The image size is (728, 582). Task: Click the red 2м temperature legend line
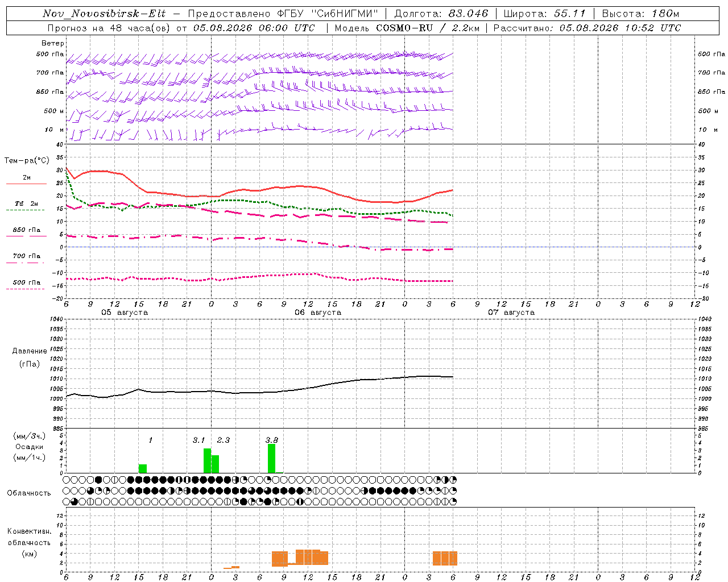pyautogui.click(x=26, y=184)
